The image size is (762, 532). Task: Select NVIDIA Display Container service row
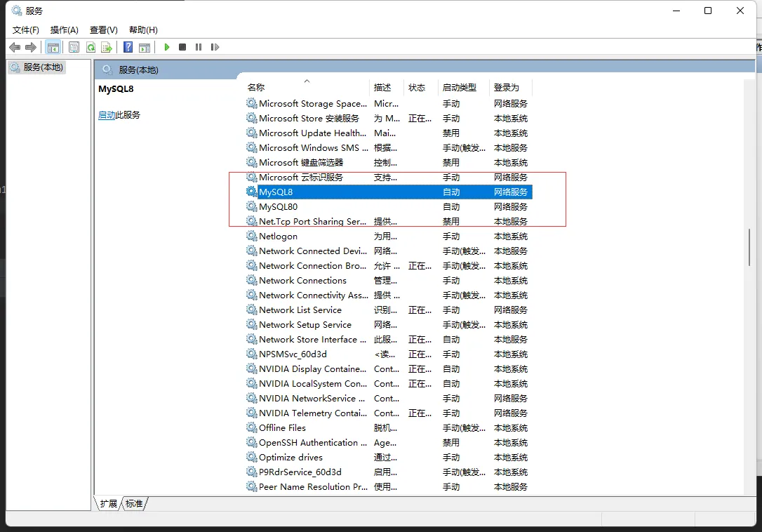point(389,368)
